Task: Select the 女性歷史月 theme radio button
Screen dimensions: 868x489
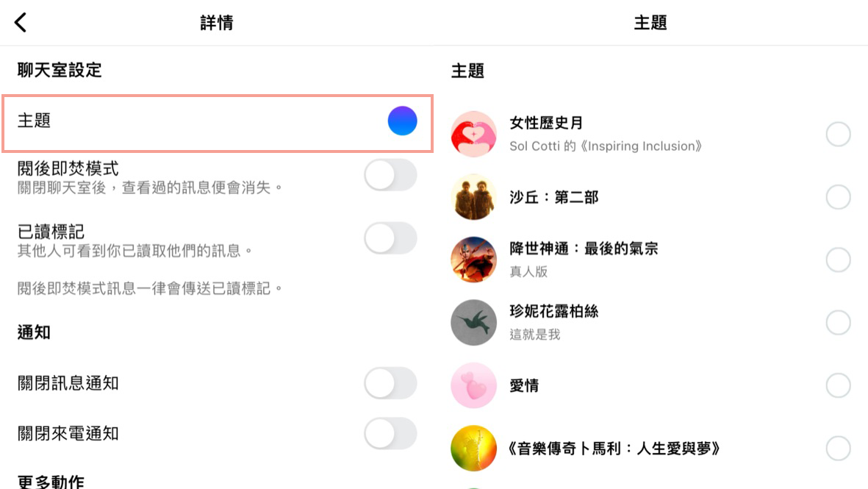Action: (838, 135)
